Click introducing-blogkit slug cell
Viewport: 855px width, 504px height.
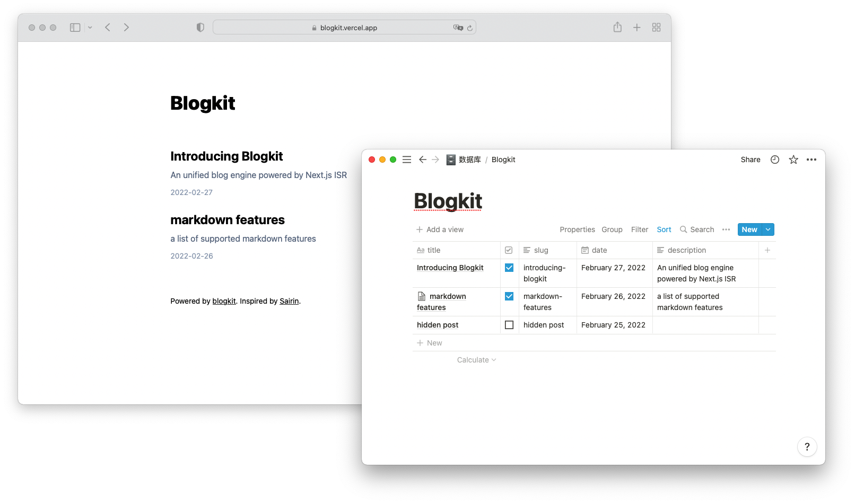[x=548, y=273]
